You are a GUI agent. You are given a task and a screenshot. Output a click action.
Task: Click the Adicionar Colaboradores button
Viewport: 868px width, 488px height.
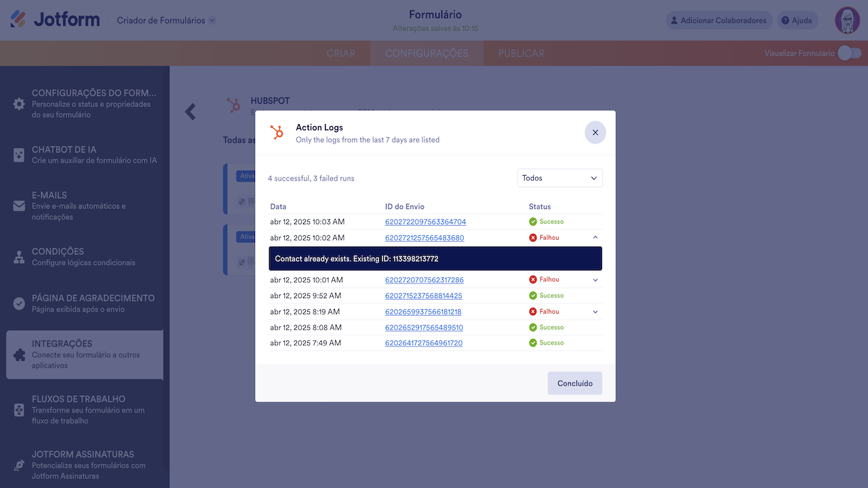(718, 20)
